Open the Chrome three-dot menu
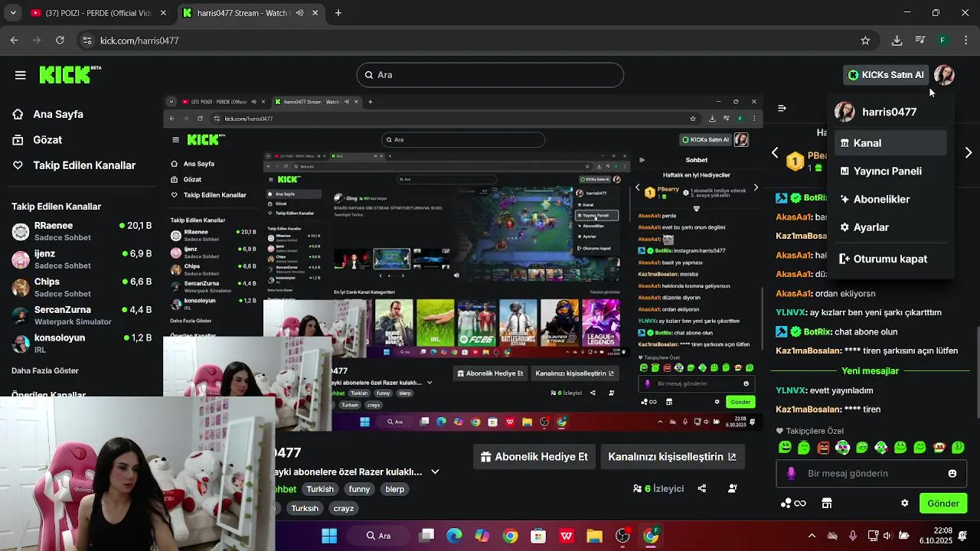Image resolution: width=980 pixels, height=551 pixels. [965, 41]
